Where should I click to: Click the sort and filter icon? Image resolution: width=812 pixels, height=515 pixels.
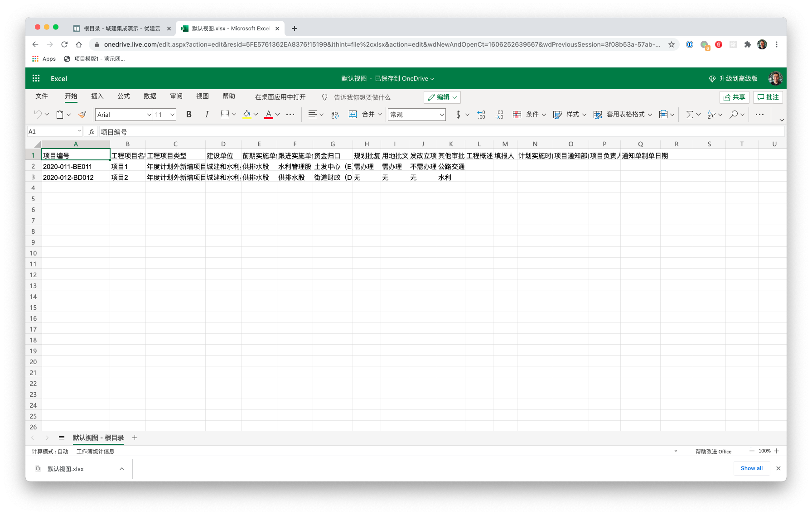[711, 115]
